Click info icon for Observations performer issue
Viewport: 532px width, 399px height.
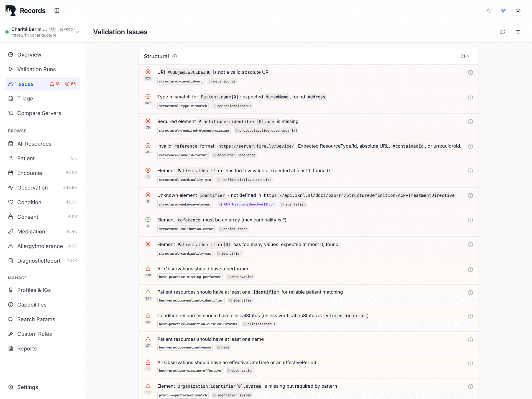[x=470, y=269]
